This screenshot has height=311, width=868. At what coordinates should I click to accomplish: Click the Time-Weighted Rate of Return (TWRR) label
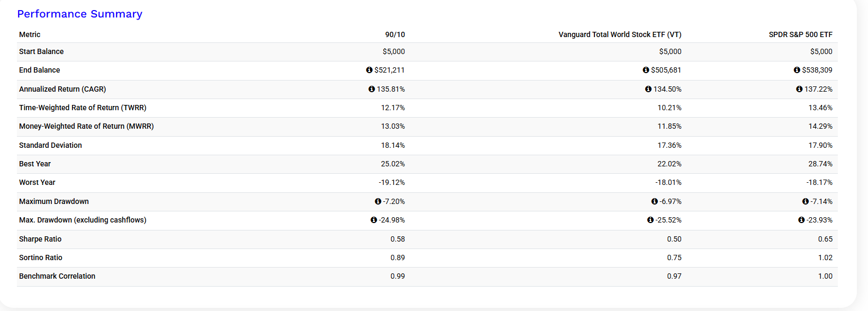click(83, 108)
